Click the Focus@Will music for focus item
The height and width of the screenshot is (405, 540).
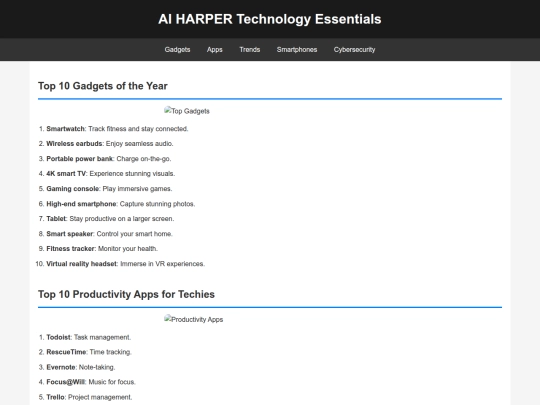point(91,382)
